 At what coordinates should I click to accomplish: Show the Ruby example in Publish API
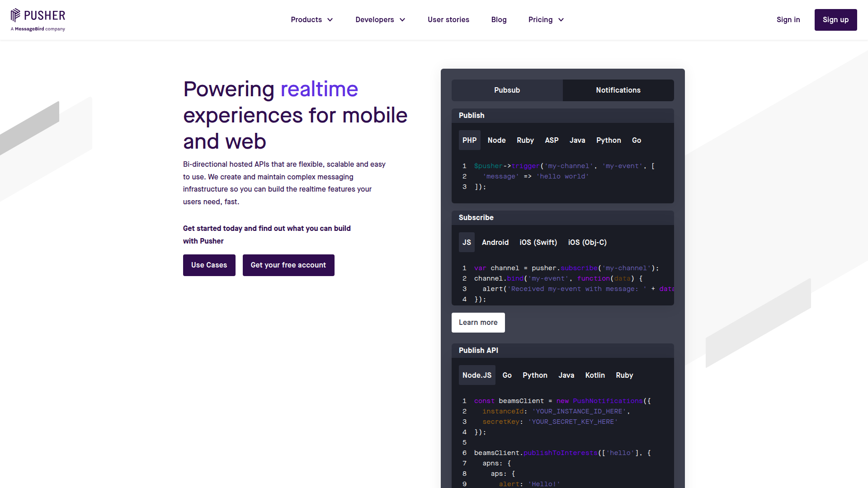(624, 375)
